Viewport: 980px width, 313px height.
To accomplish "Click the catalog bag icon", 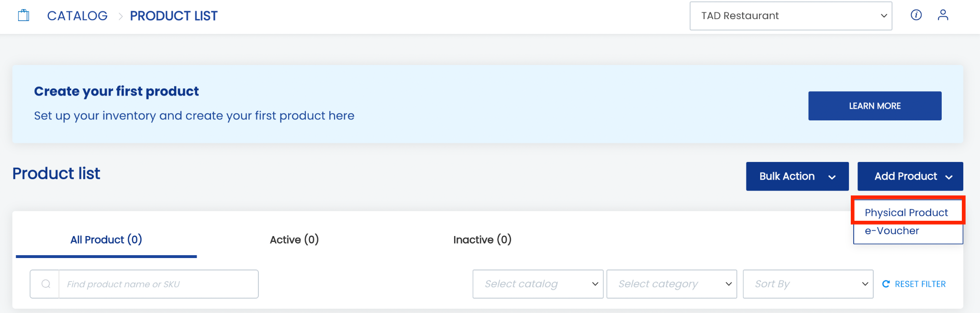I will pyautogui.click(x=23, y=16).
